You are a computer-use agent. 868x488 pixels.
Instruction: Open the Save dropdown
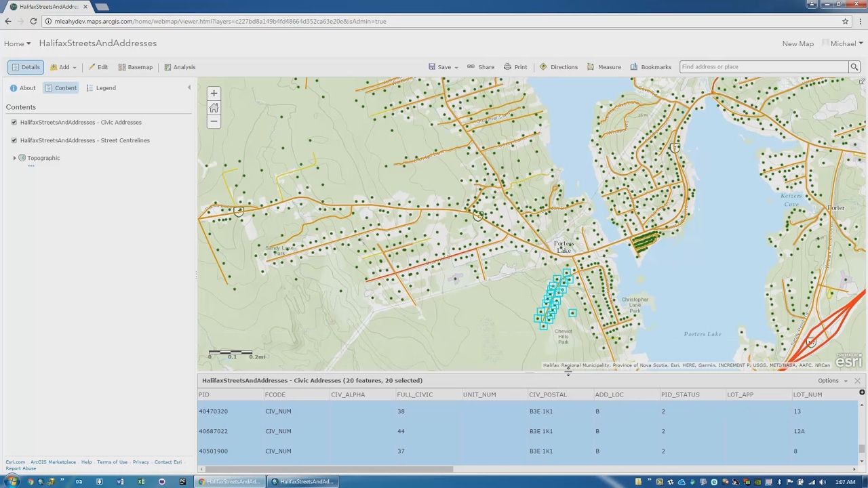coord(443,67)
